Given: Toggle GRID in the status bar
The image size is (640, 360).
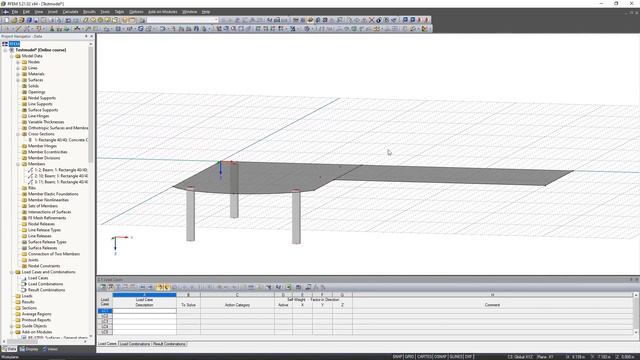Looking at the screenshot, I should click(409, 357).
